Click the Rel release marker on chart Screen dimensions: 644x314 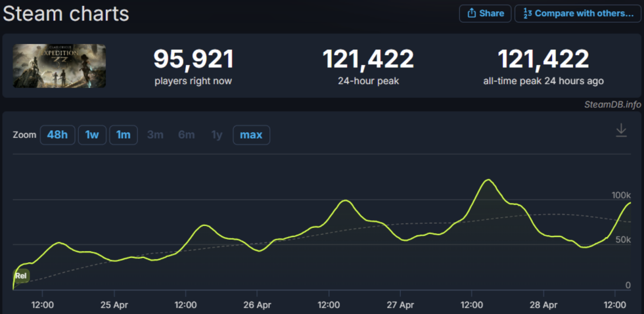point(21,276)
